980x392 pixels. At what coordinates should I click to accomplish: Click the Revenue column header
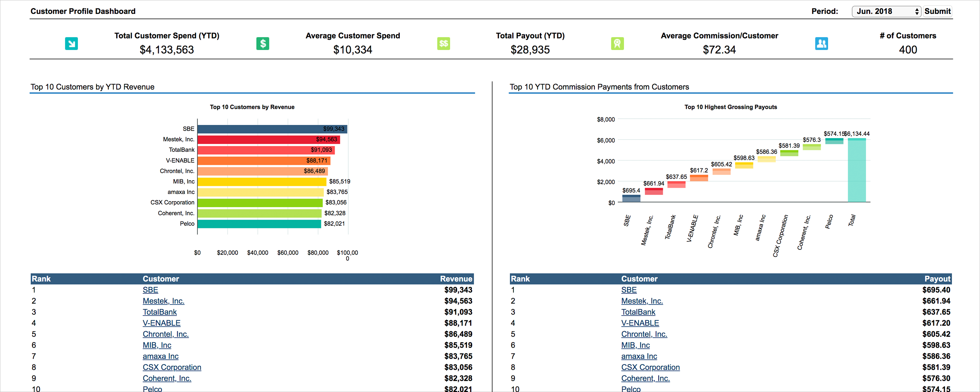pyautogui.click(x=456, y=279)
